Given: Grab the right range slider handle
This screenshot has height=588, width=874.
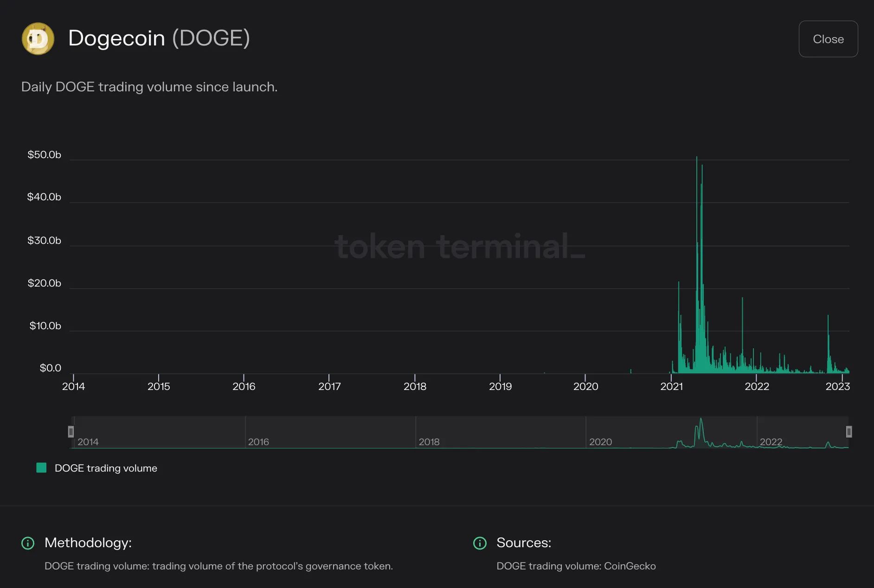Looking at the screenshot, I should click(x=848, y=432).
